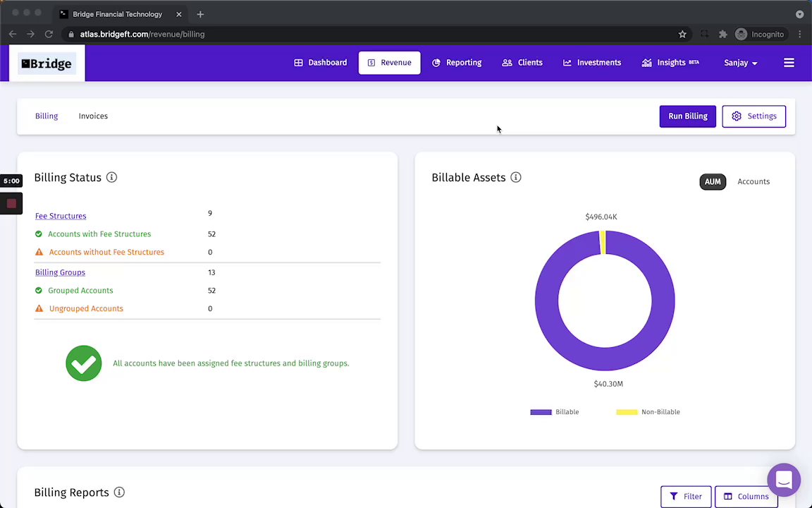Click the yellow Non-Billable donut slice

(x=603, y=243)
